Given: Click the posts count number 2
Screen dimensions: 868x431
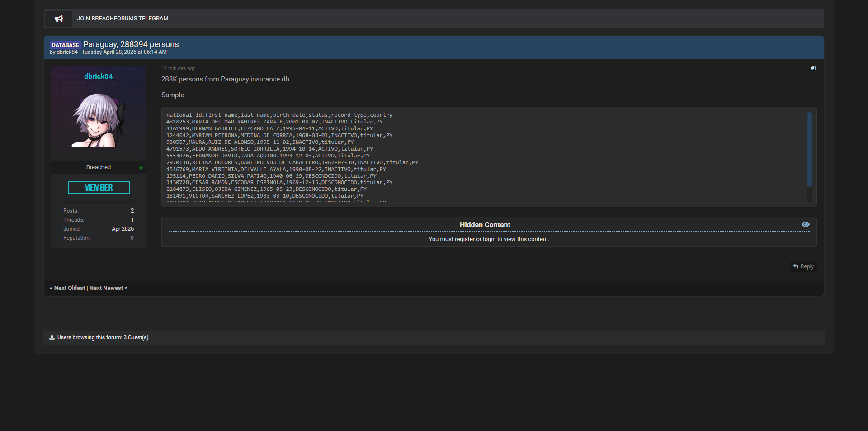Looking at the screenshot, I should pyautogui.click(x=132, y=211).
